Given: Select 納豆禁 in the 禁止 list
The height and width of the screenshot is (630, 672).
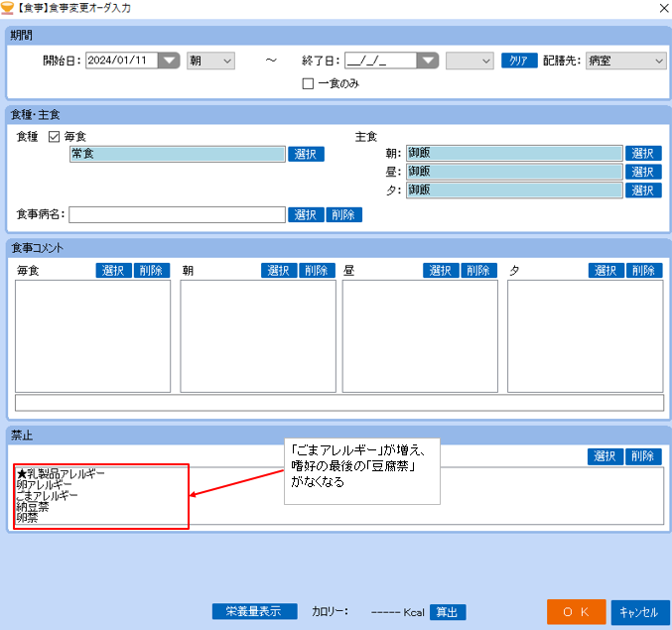Looking at the screenshot, I should tap(33, 507).
